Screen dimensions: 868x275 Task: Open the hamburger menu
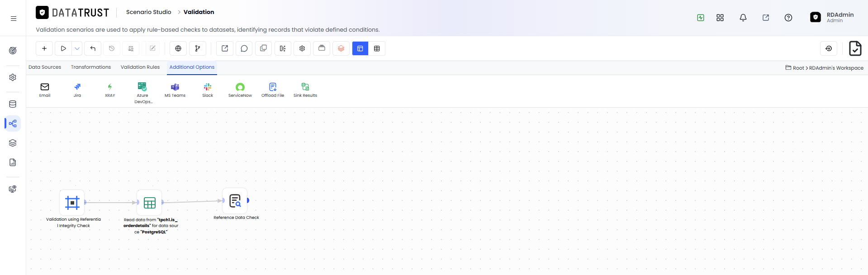pyautogui.click(x=14, y=19)
